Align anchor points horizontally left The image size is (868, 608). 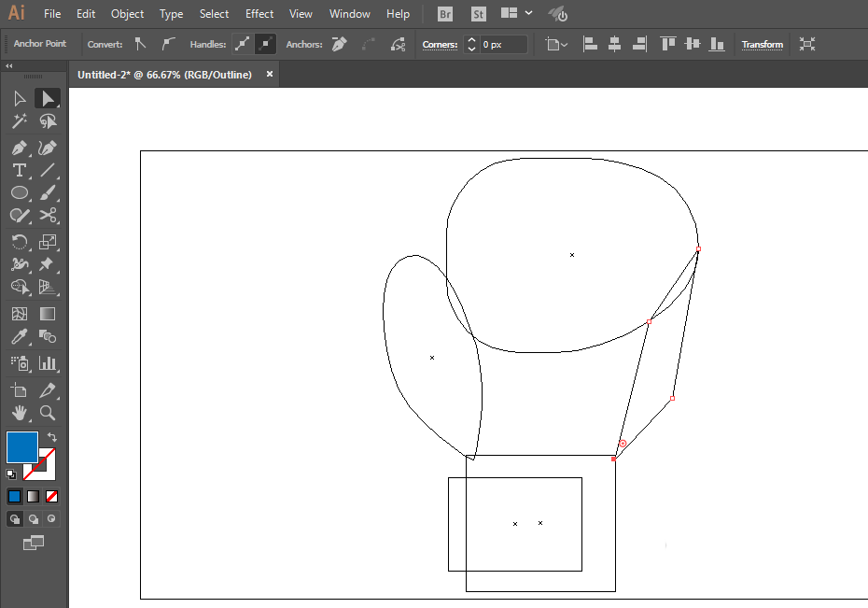590,44
